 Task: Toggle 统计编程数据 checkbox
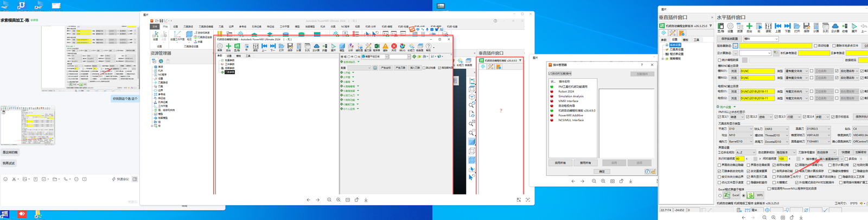pos(719,60)
